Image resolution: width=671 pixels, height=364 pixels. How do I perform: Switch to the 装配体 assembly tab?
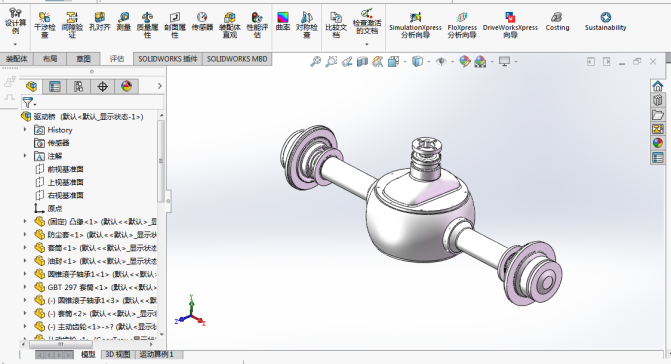pyautogui.click(x=17, y=59)
